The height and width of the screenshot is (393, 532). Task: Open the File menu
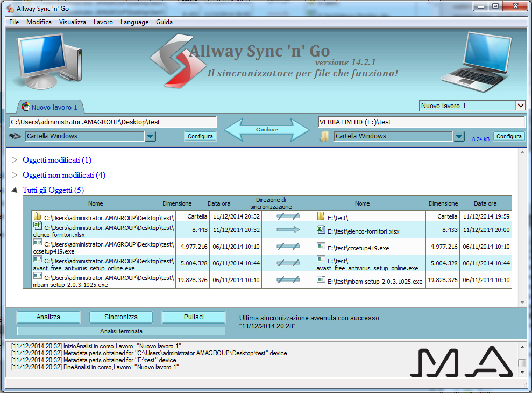tap(14, 22)
